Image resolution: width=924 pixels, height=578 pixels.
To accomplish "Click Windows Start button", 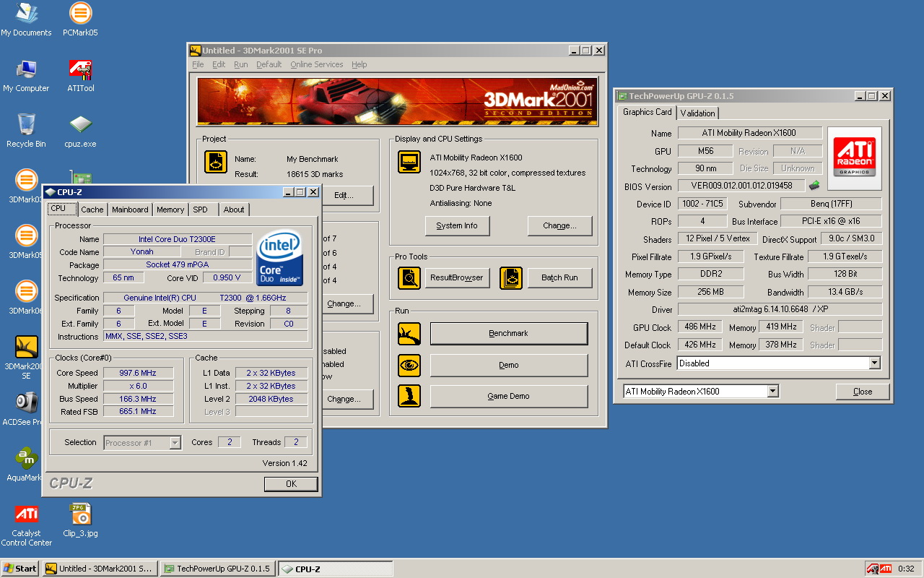I will click(20, 569).
